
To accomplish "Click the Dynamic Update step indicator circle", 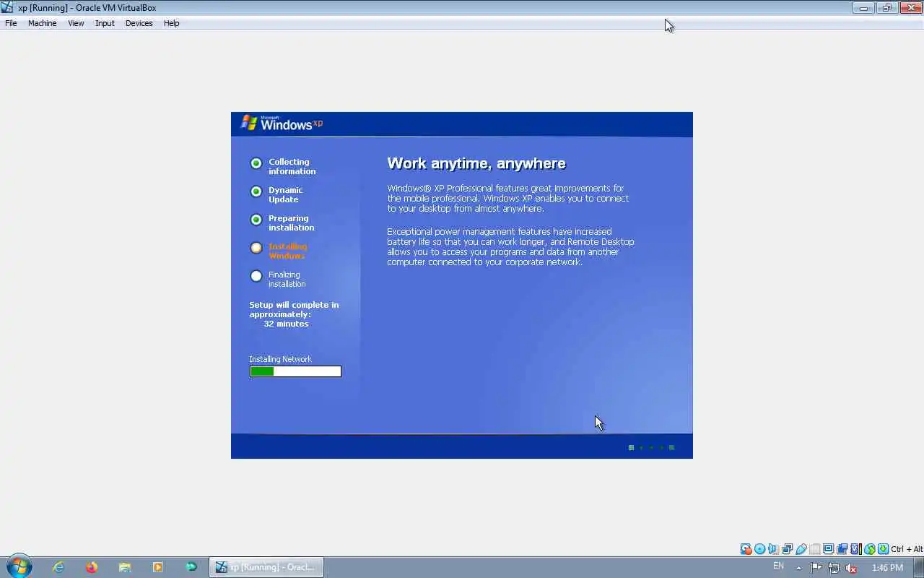I will coord(256,191).
